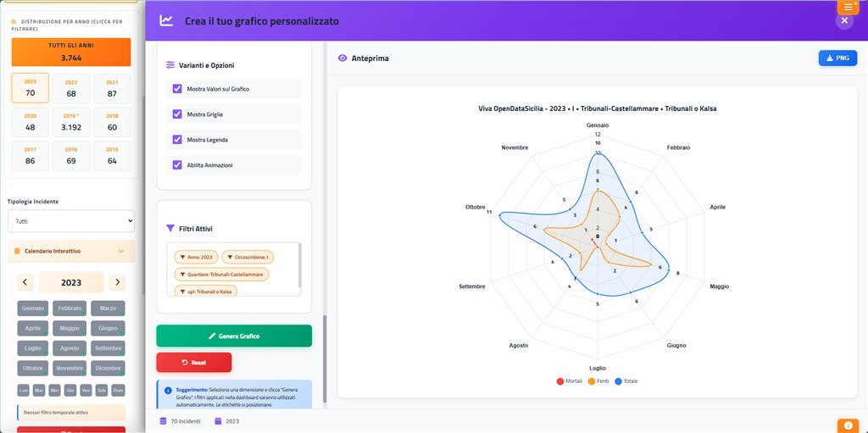Go to previous year in calendar
The width and height of the screenshot is (868, 433).
(26, 282)
